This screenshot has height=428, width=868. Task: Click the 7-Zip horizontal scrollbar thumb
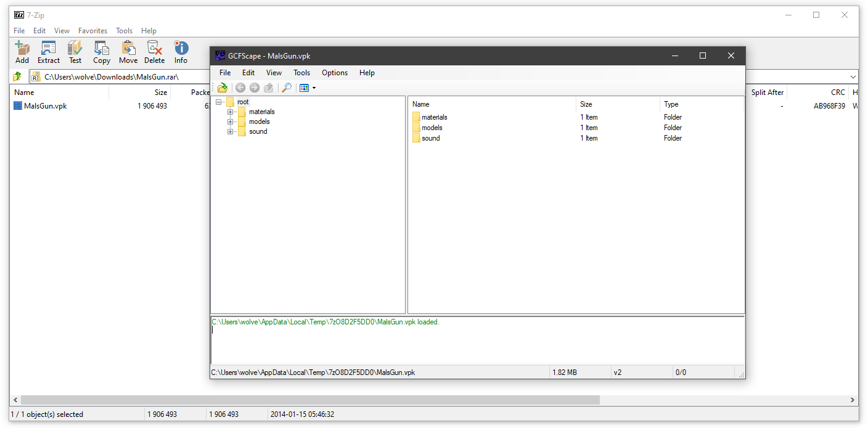(309, 400)
